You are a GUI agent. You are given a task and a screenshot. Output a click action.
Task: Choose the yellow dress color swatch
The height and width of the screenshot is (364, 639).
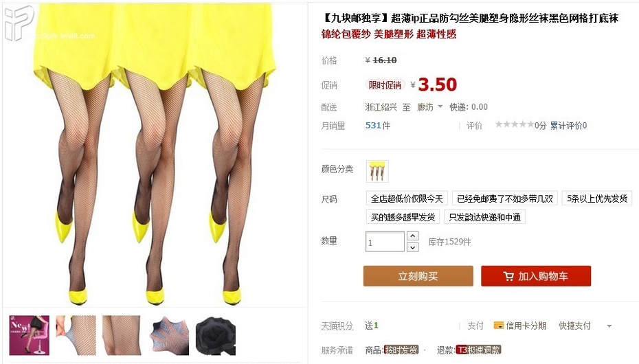coord(377,171)
